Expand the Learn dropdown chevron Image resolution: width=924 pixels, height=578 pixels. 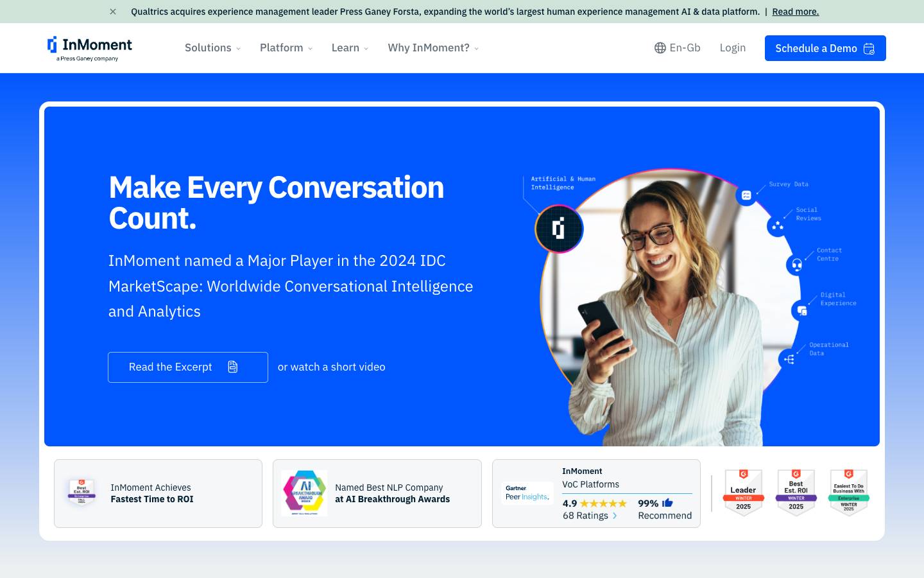tap(366, 49)
